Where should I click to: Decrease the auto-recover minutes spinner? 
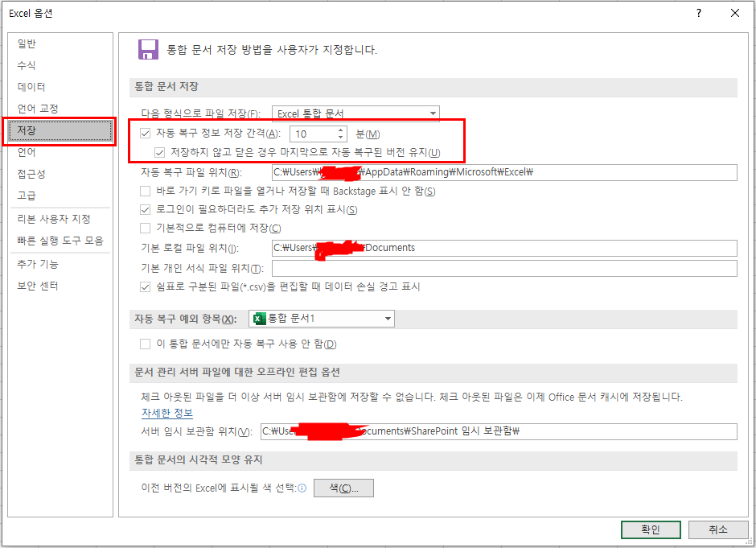click(x=340, y=137)
